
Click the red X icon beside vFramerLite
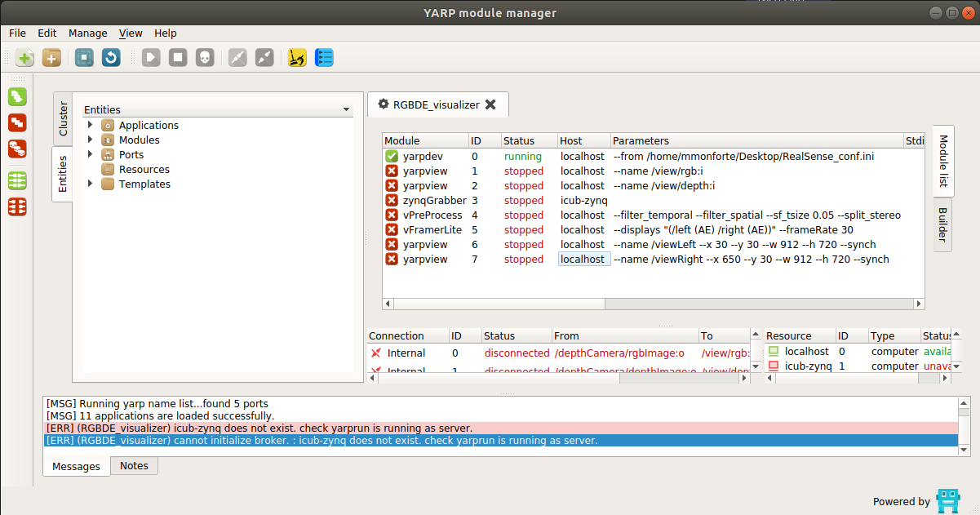coord(392,229)
